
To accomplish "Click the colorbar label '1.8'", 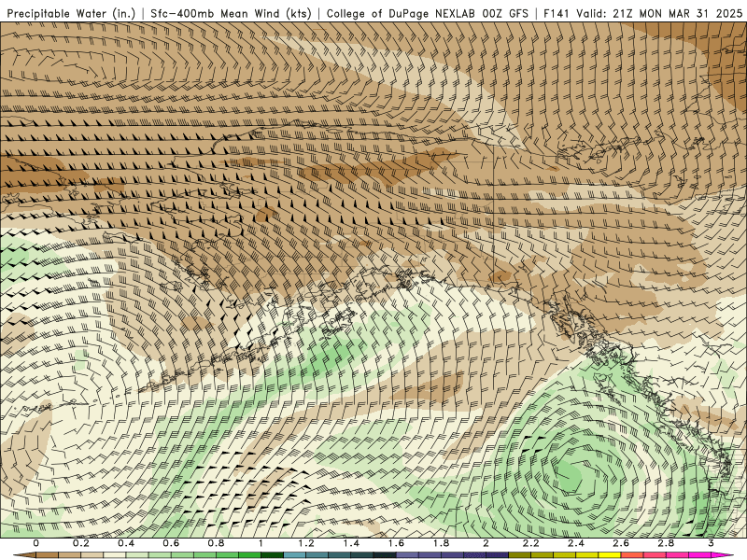I will click(x=441, y=543).
